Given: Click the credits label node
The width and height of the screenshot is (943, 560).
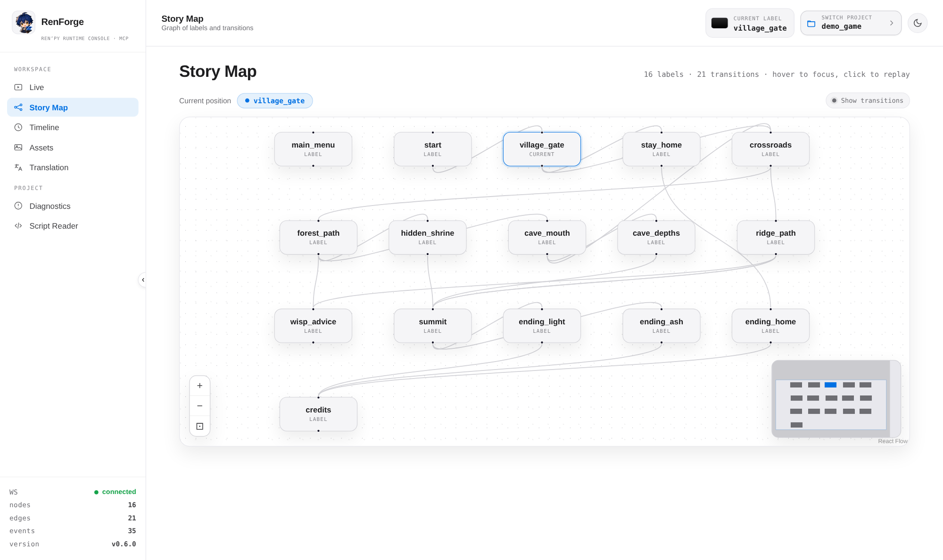Looking at the screenshot, I should click(x=318, y=414).
